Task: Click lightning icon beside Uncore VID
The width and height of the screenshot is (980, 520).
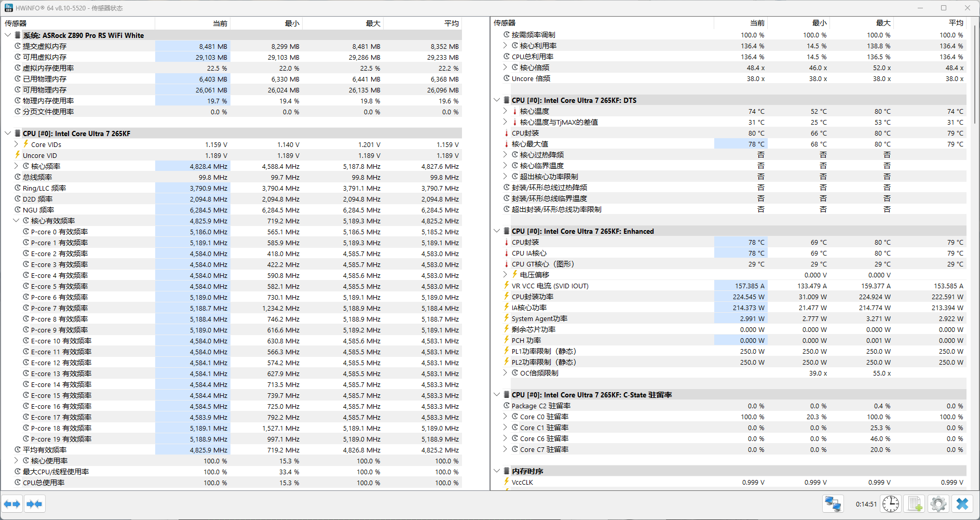Action: click(18, 155)
